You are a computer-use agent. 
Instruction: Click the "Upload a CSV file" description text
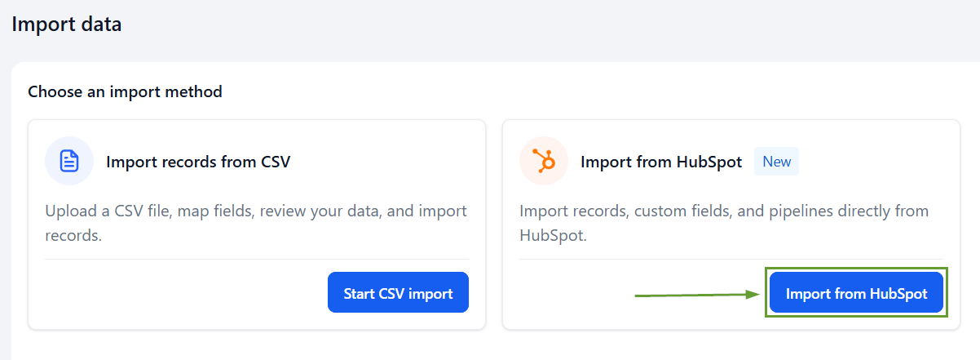(256, 223)
